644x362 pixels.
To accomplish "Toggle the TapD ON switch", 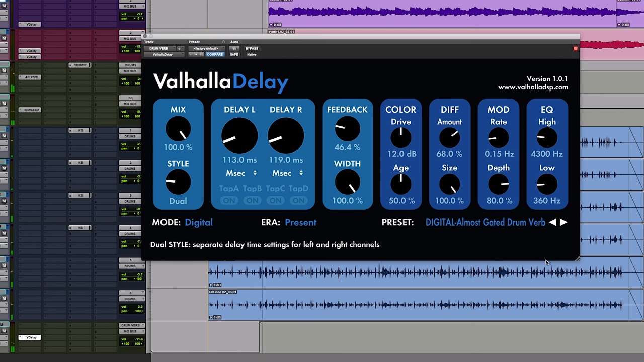I will tap(298, 200).
